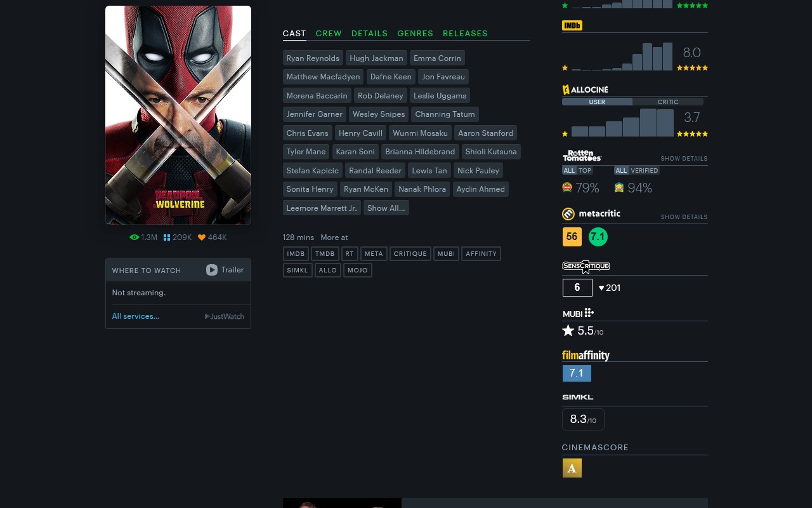Viewport: 812px width, 508px height.
Task: Click the Metacritic logo
Action: click(591, 214)
